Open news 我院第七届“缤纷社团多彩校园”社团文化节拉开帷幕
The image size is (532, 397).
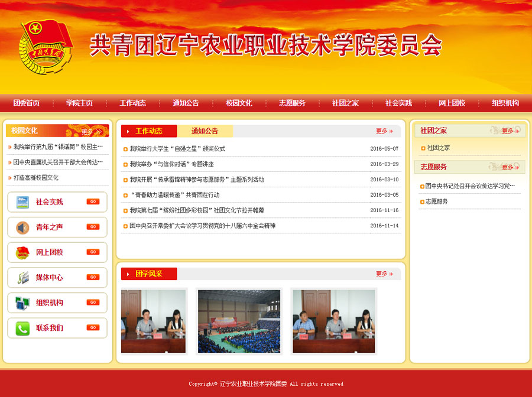tap(197, 210)
